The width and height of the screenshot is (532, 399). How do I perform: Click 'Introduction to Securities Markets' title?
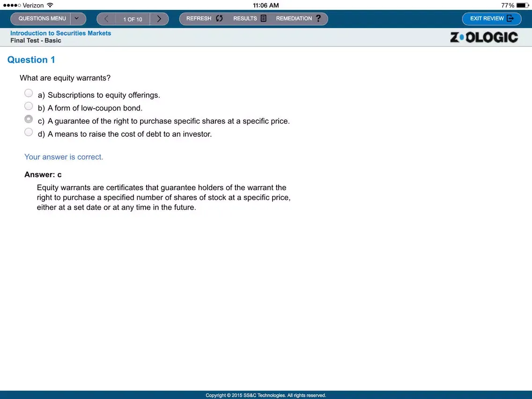(61, 33)
